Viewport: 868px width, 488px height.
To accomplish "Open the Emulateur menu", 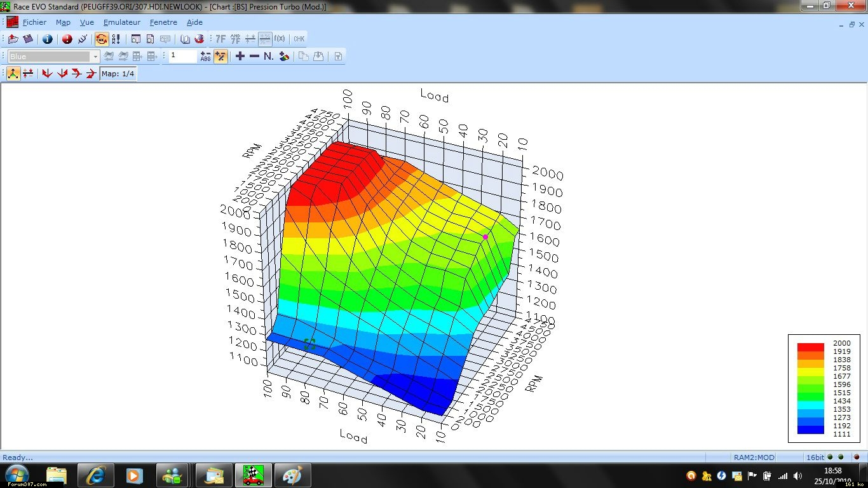I will click(x=121, y=22).
